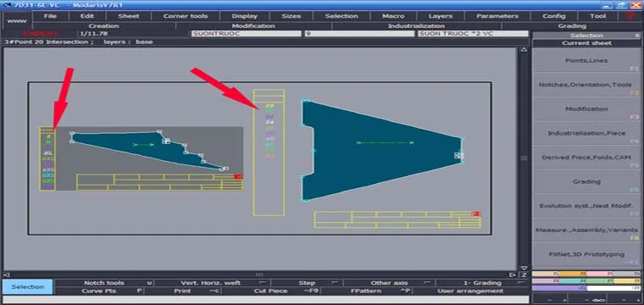
Task: Open the Industrialisation, Piece F4 toolbox
Action: [586, 133]
